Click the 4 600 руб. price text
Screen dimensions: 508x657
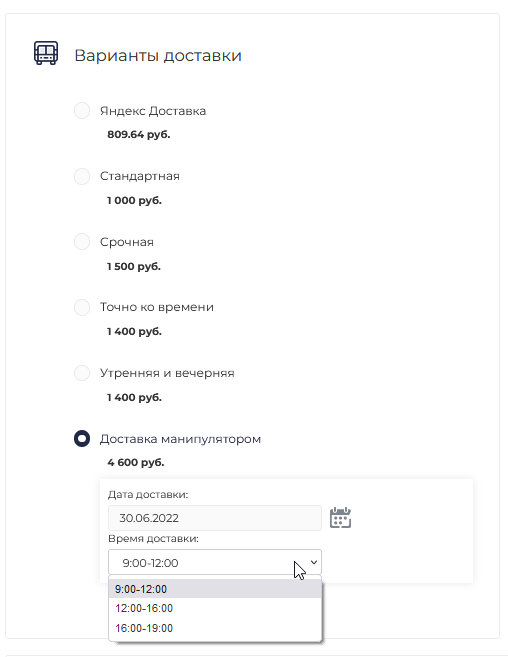pos(136,463)
